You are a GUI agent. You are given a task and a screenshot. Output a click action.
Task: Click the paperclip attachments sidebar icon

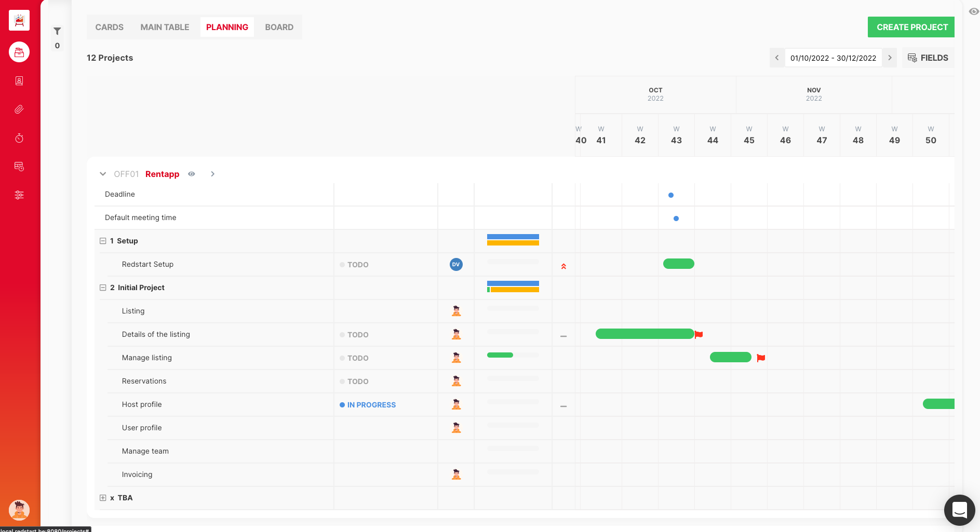pyautogui.click(x=19, y=110)
